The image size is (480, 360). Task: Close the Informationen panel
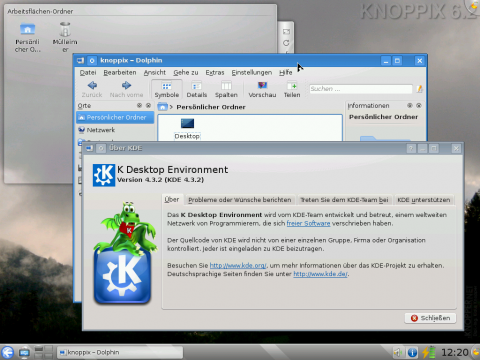pyautogui.click(x=419, y=105)
